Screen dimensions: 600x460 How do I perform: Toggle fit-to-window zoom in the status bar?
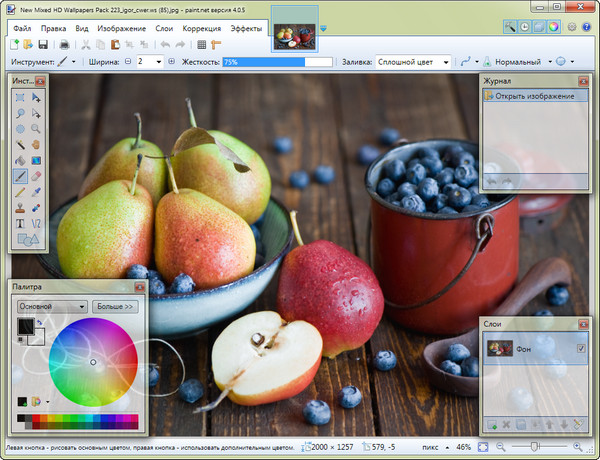(483, 447)
